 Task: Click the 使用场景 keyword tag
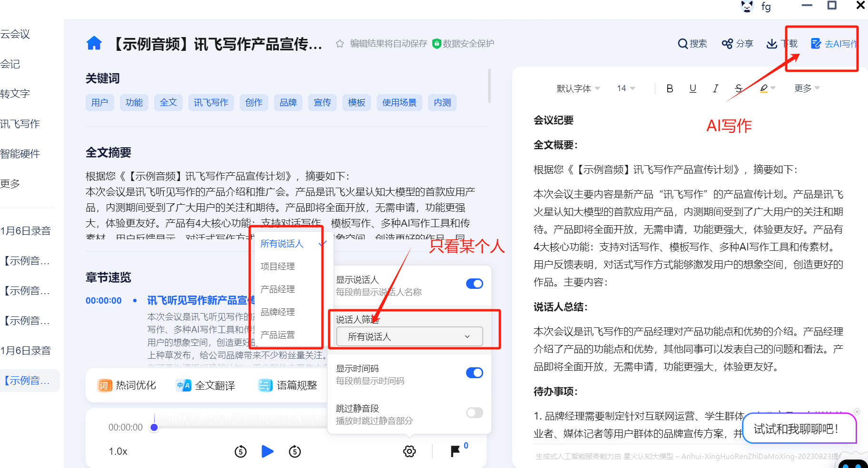pyautogui.click(x=400, y=103)
